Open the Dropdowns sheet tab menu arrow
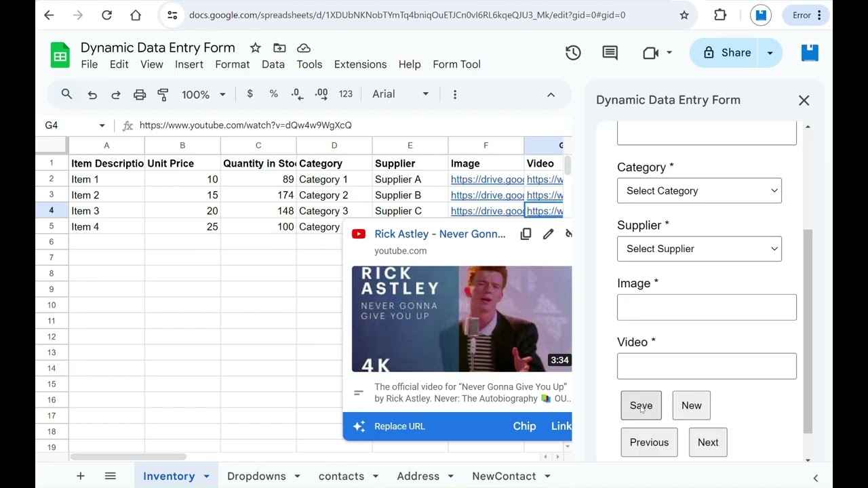 click(297, 476)
